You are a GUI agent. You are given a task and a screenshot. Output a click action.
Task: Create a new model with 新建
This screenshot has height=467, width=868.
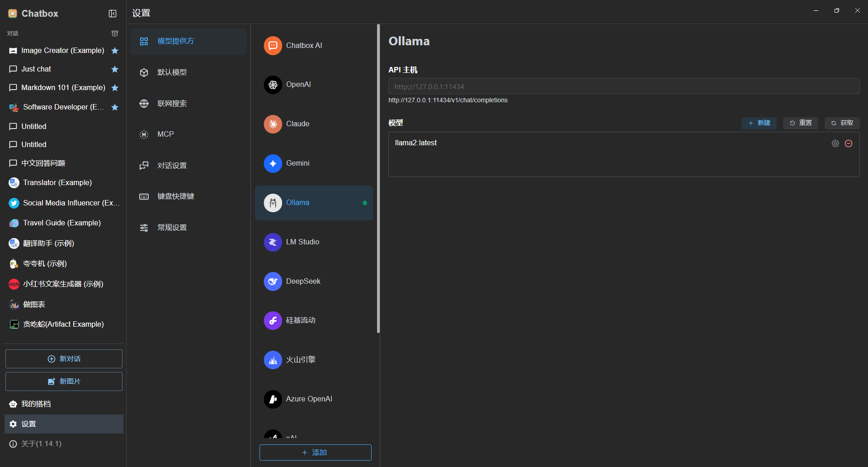pyautogui.click(x=759, y=123)
